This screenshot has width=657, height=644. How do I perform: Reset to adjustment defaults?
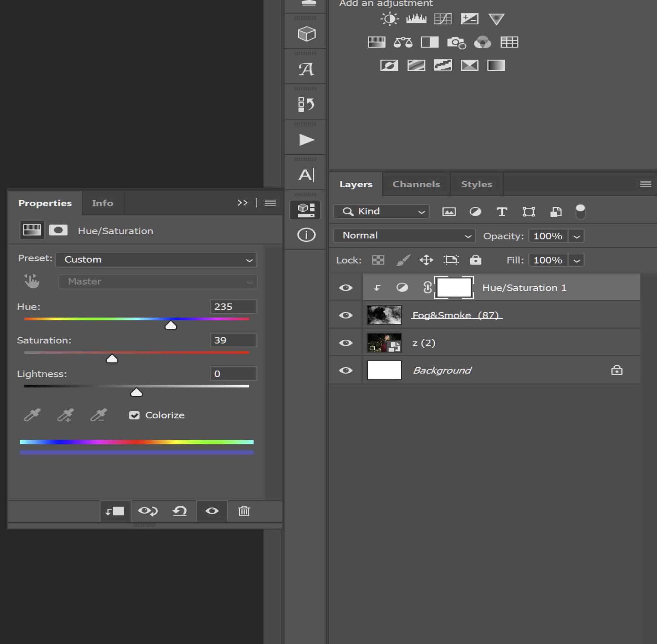[179, 511]
